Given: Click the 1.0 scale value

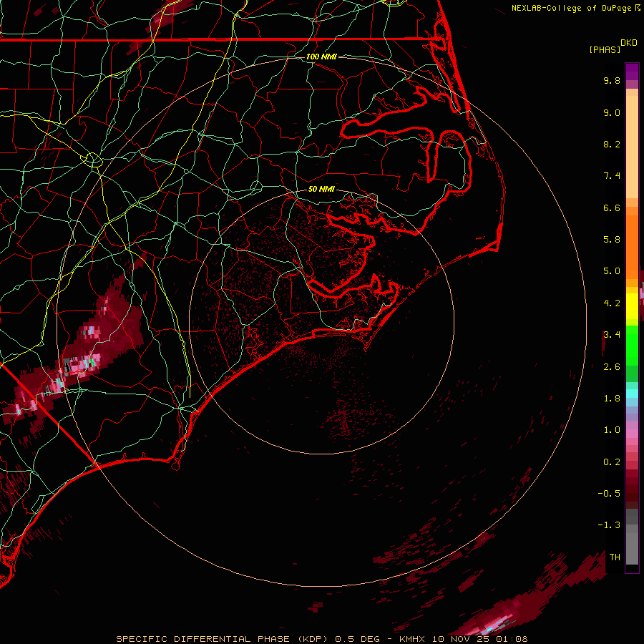Looking at the screenshot, I should coord(612,430).
